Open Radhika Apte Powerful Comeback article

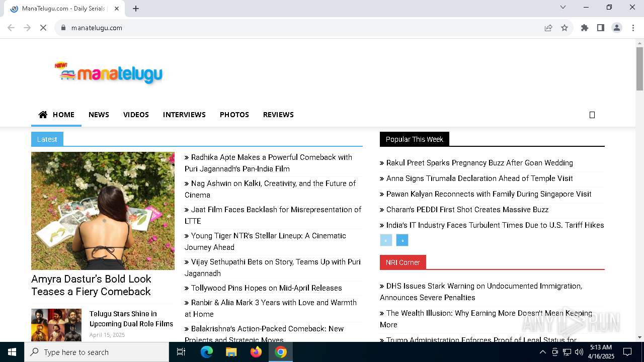268,163
